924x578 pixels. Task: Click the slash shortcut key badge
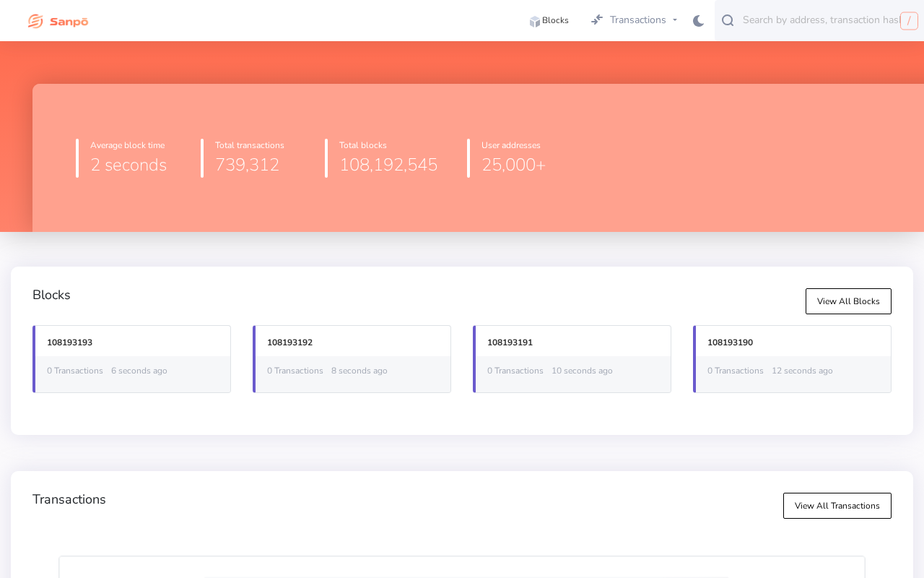click(x=909, y=21)
